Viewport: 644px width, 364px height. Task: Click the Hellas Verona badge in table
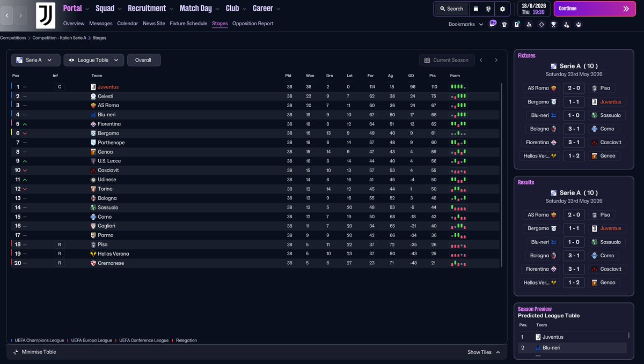pyautogui.click(x=93, y=254)
